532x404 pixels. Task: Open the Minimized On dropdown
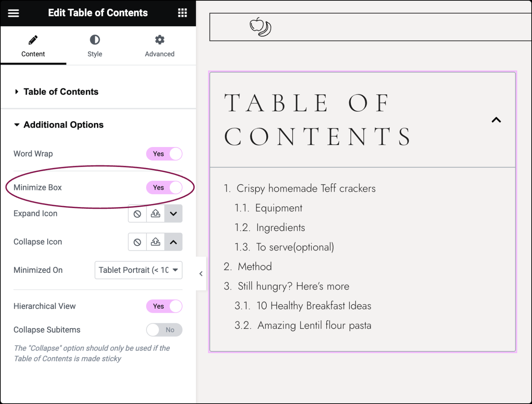[x=138, y=270]
